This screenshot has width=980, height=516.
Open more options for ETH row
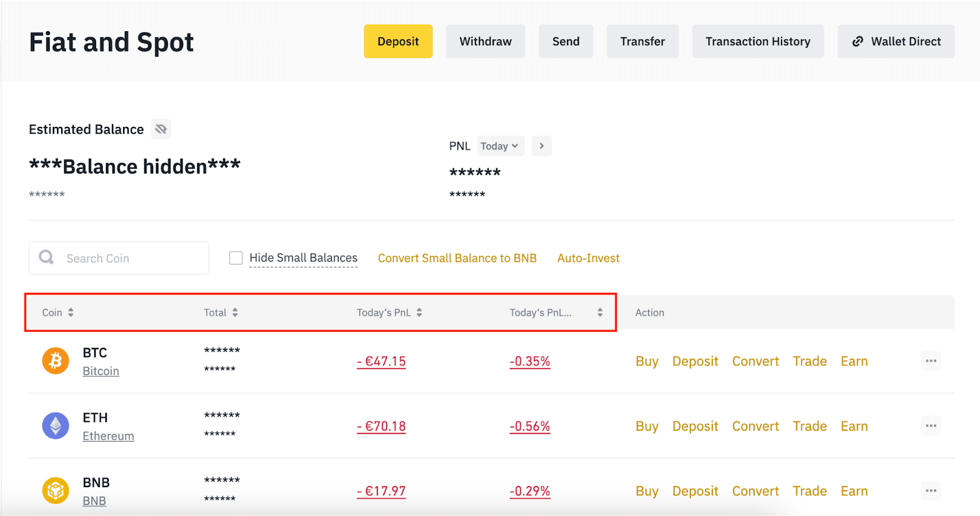point(930,426)
